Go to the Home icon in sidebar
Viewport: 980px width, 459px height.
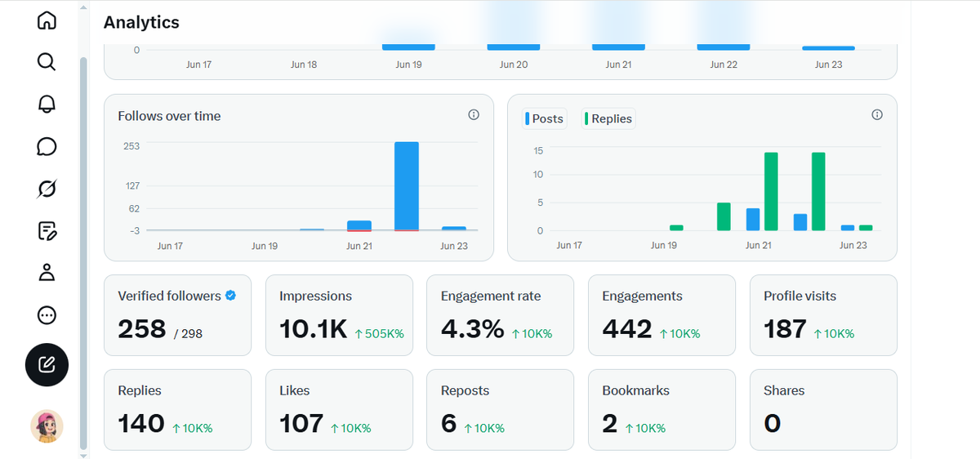47,20
